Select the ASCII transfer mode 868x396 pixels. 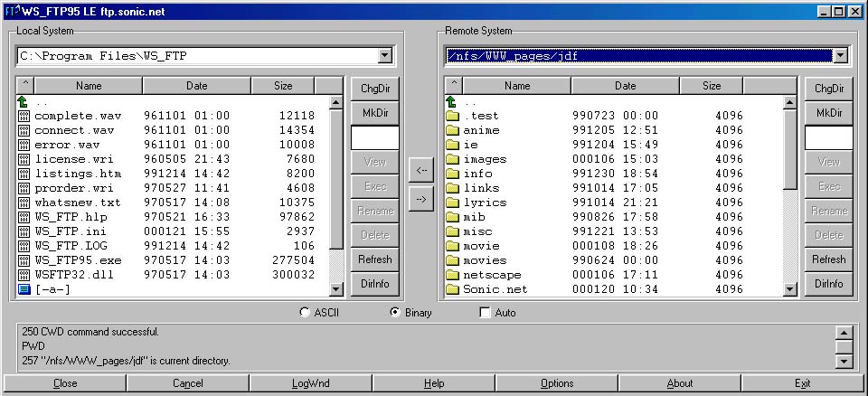click(305, 313)
